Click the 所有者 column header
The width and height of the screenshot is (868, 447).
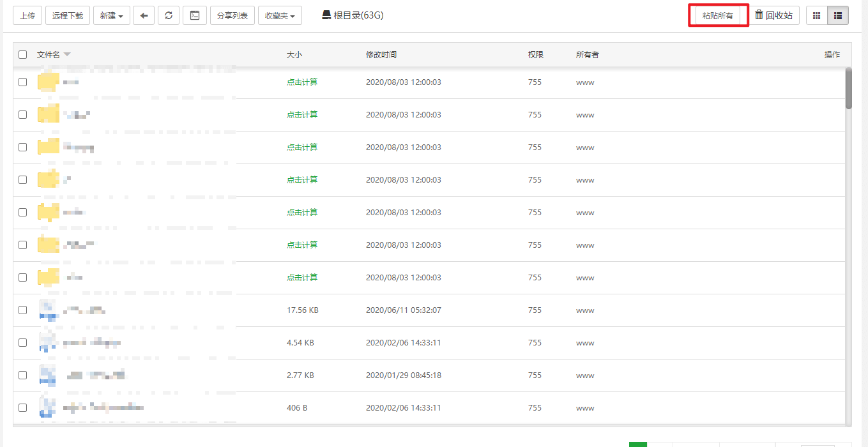point(588,55)
